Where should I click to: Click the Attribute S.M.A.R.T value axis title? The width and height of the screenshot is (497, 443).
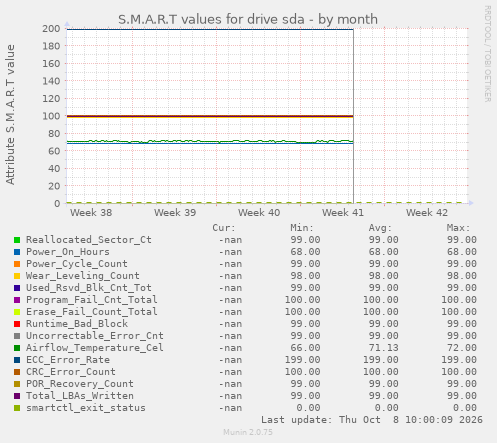[x=10, y=115]
